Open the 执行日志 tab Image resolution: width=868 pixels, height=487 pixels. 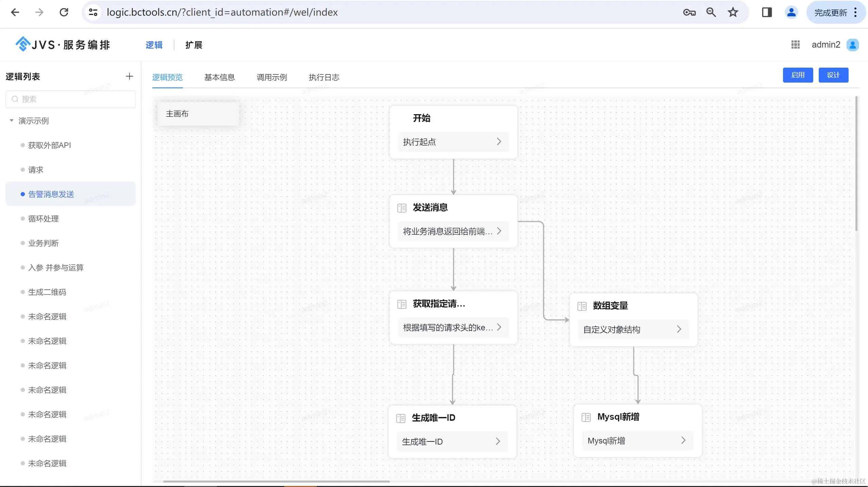324,77
